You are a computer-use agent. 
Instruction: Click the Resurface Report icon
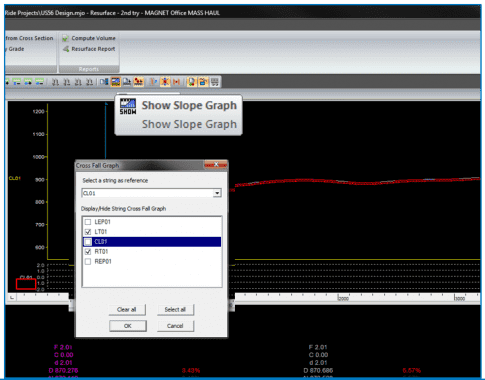[66, 49]
